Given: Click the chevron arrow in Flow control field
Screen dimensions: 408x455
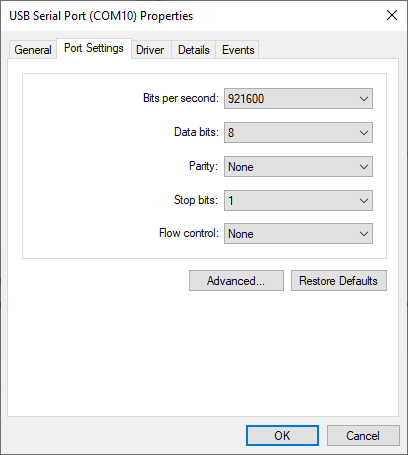Looking at the screenshot, I should (x=364, y=234).
